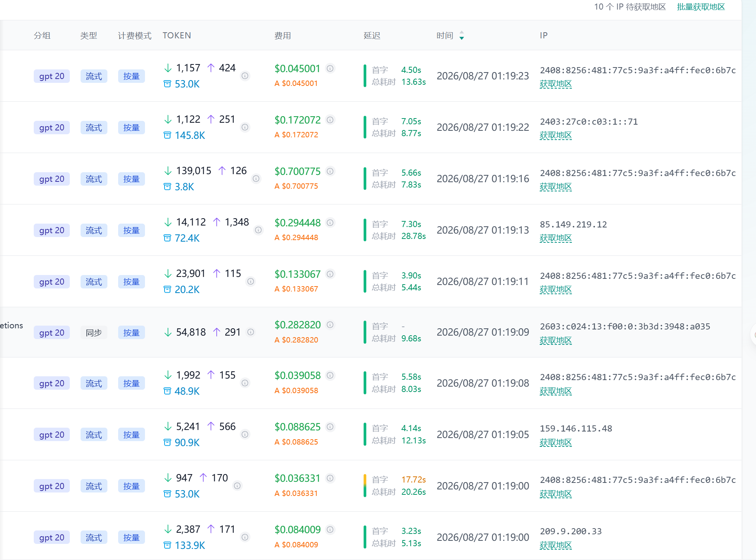The height and width of the screenshot is (560, 756).
Task: Open token info icon beside 5,241 / 566 row
Action: 245,435
